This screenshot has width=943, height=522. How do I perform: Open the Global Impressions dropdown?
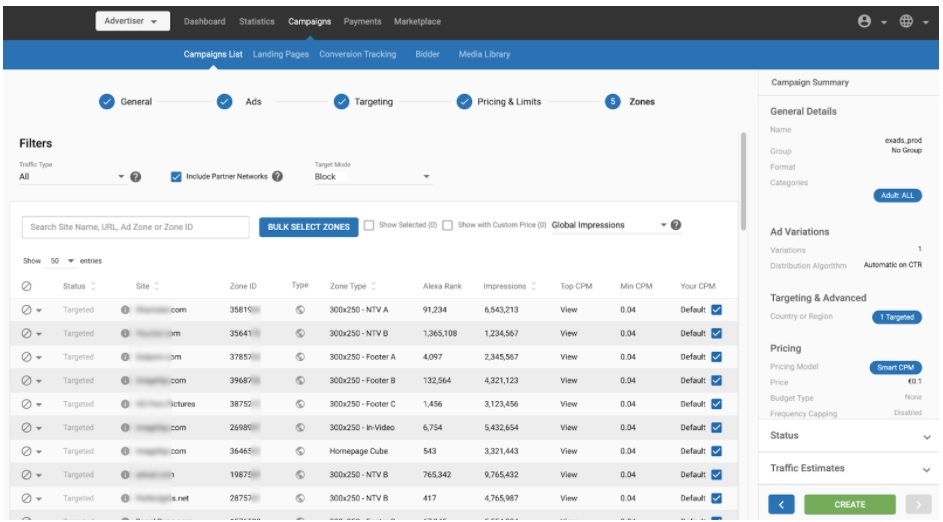click(609, 225)
